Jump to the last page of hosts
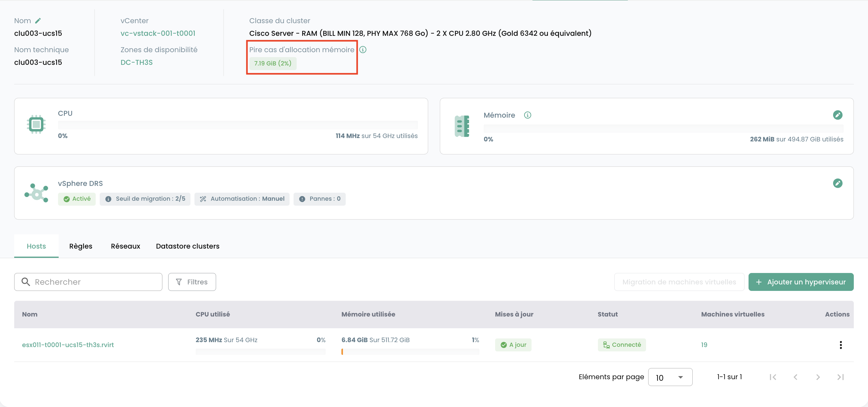The image size is (868, 407). point(841,377)
